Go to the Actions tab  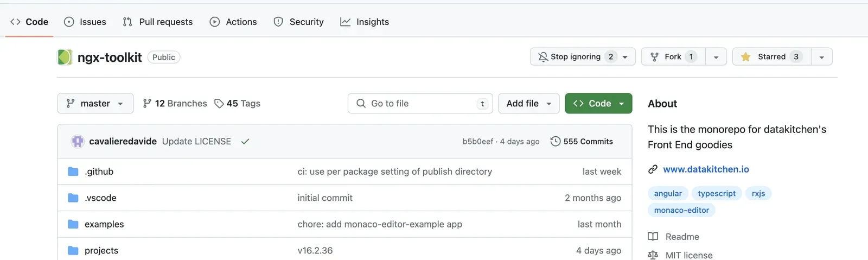click(233, 22)
